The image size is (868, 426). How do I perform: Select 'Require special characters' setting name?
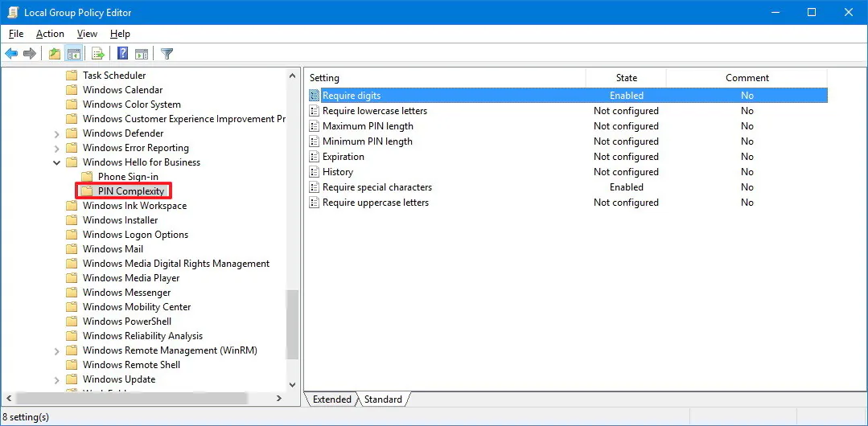click(377, 187)
